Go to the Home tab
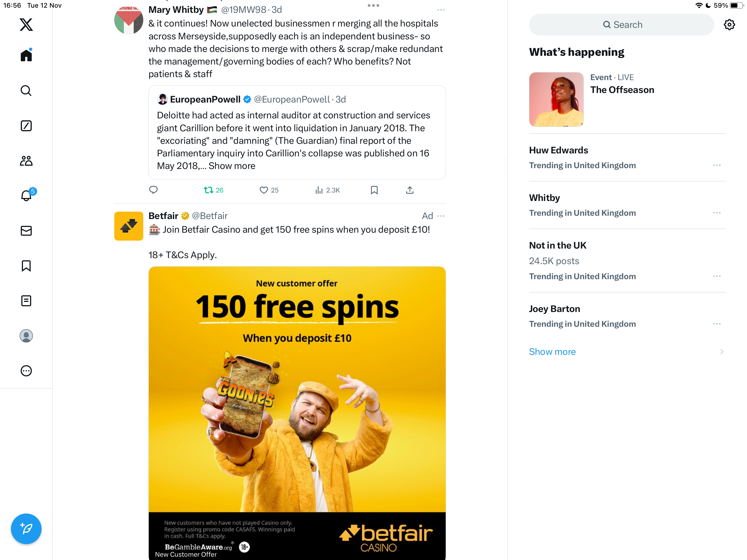This screenshot has height=560, width=747. tap(26, 55)
